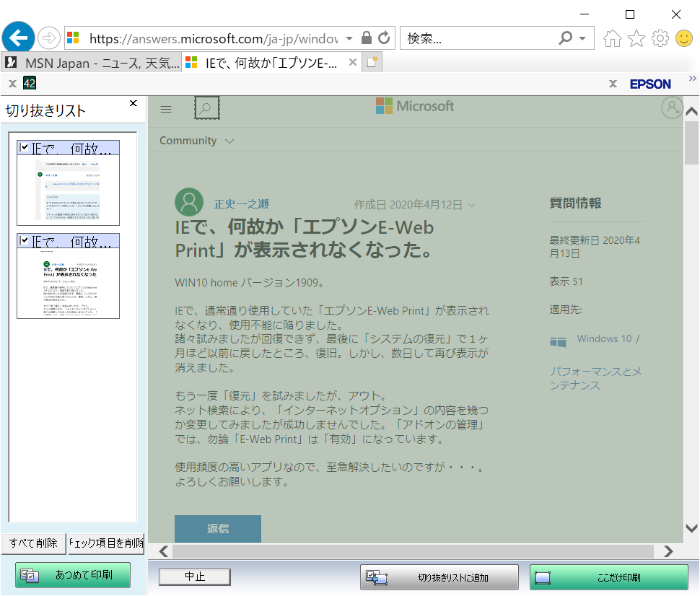Screen dimensions: 700x596
Task: Click the magnifier icon in the search box
Action: coord(565,38)
